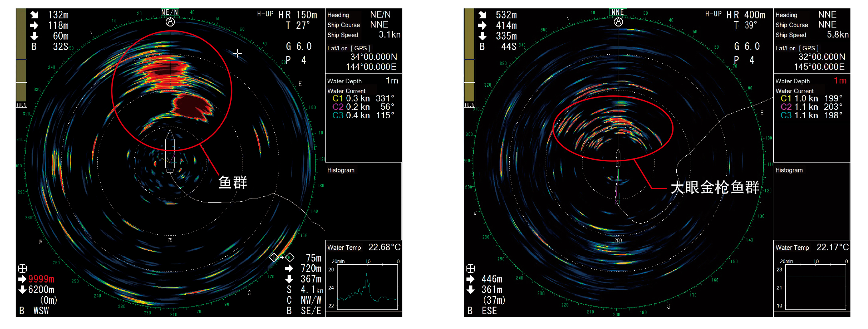868x329 pixels.
Task: Click the circled A marker on left sonar
Action: click(171, 22)
